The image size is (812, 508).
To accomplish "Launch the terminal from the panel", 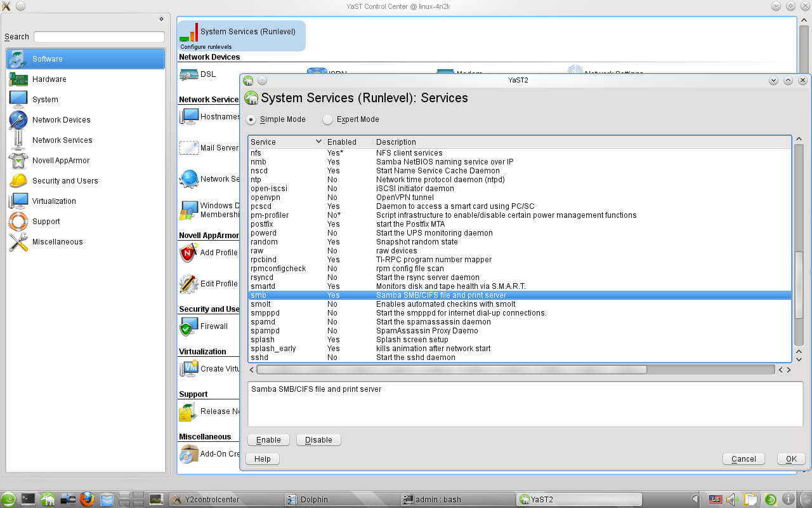I will coord(28,499).
